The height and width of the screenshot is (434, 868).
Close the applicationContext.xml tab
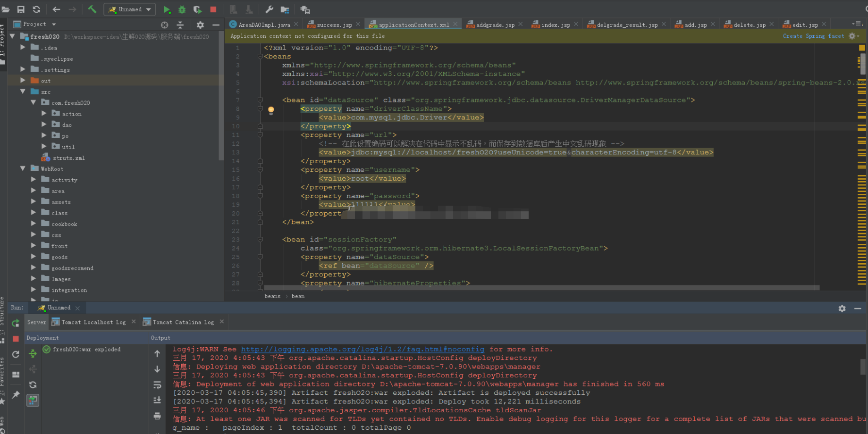coord(455,24)
